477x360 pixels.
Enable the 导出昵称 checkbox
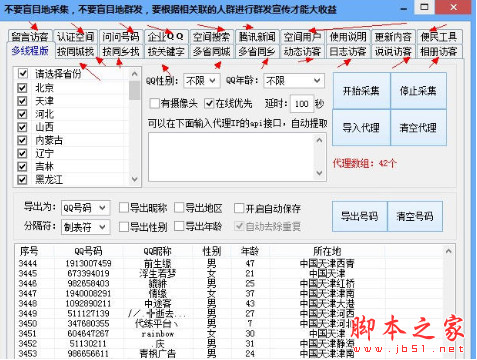(124, 208)
